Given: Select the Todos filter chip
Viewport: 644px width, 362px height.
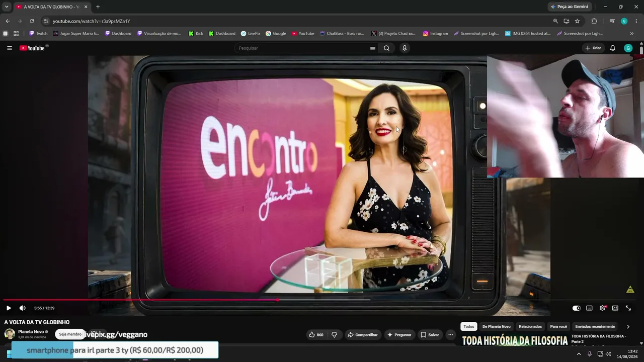Looking at the screenshot, I should pyautogui.click(x=469, y=327).
